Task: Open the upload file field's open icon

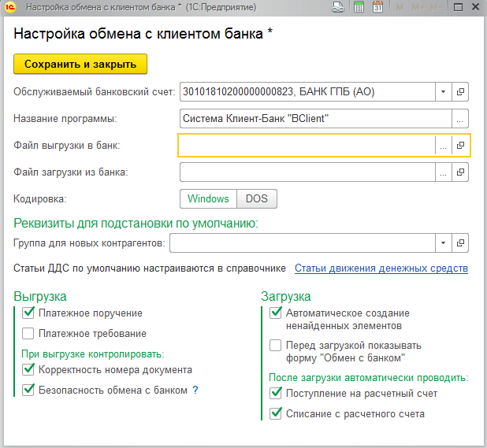Action: 461,146
